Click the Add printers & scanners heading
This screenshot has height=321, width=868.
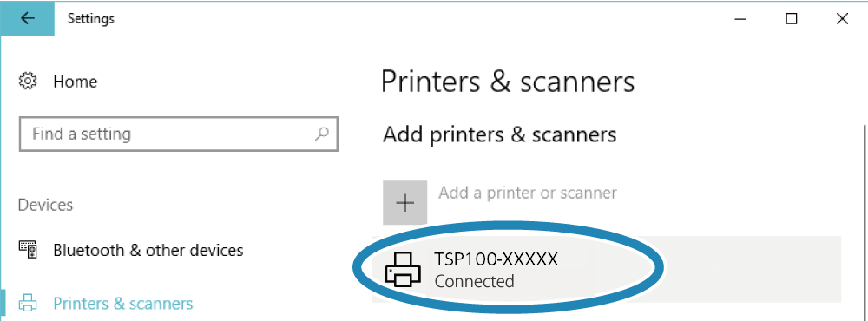(499, 134)
